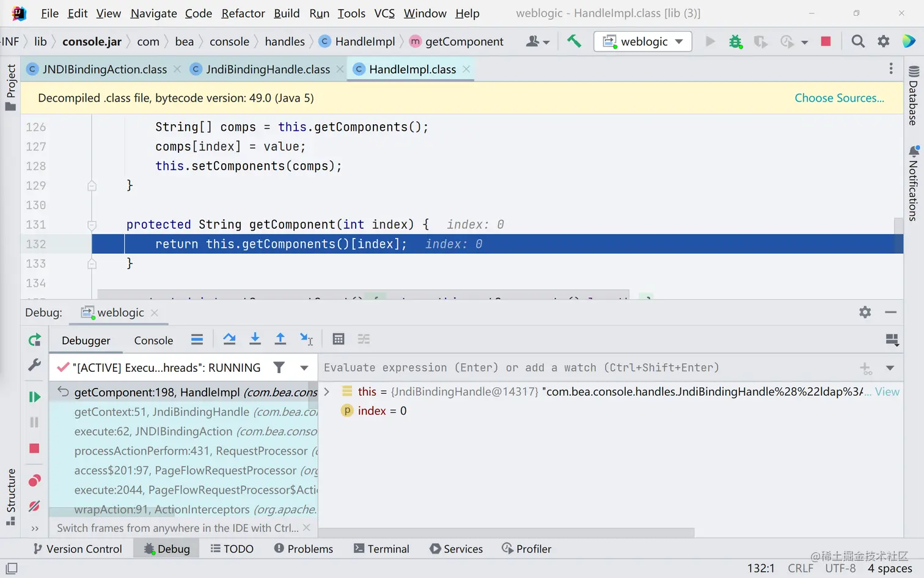Click the Stop icon in Debug sidebar
The image size is (924, 578).
(34, 448)
